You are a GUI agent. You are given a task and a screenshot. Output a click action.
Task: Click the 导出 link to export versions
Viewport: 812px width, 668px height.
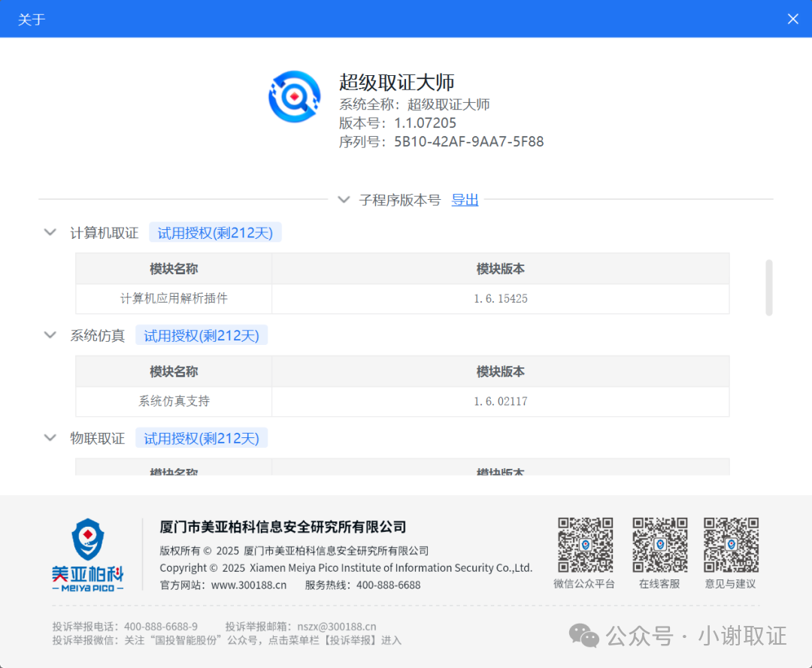[465, 200]
